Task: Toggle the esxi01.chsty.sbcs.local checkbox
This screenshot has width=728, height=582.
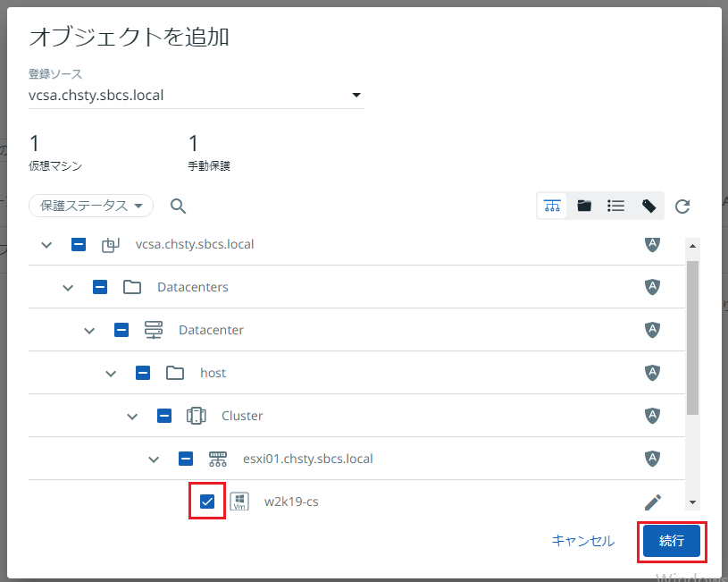Action: pos(186,459)
